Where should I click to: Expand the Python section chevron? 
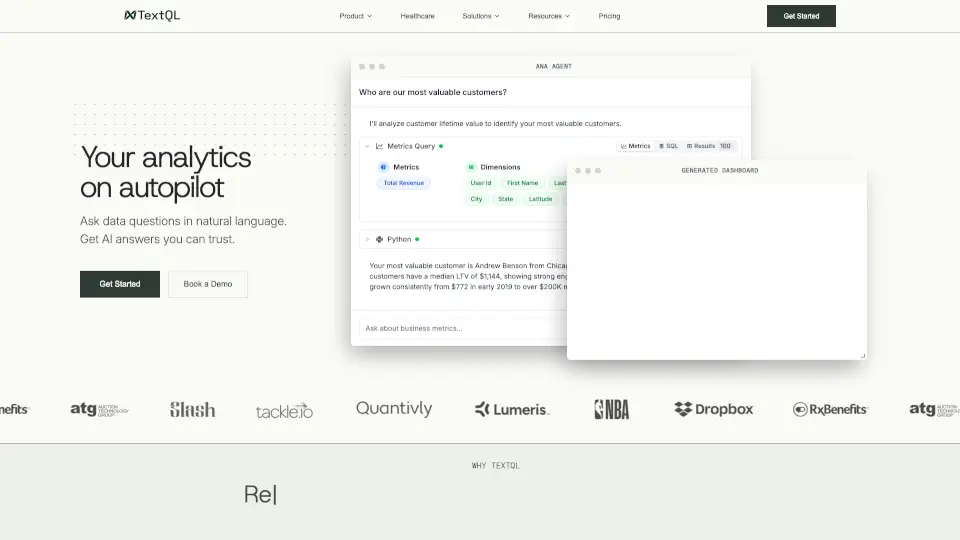[x=367, y=239]
